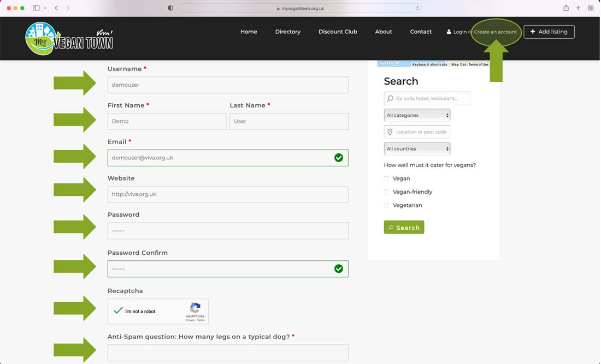Open a new tab with plus icon
This screenshot has height=364, width=601.
coord(578,8)
